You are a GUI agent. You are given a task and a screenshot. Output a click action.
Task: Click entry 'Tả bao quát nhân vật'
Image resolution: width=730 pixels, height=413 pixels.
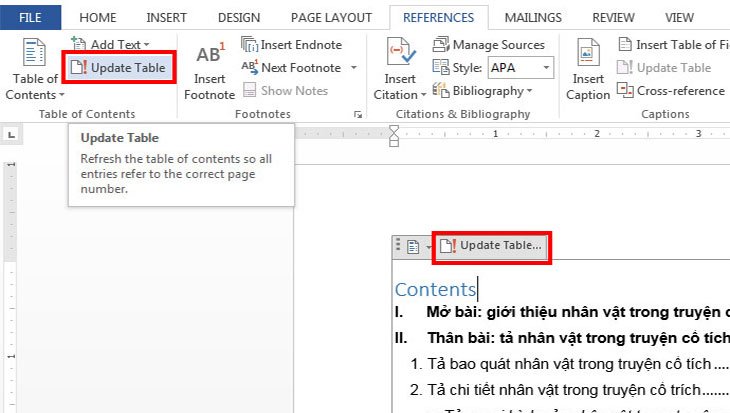point(569,364)
